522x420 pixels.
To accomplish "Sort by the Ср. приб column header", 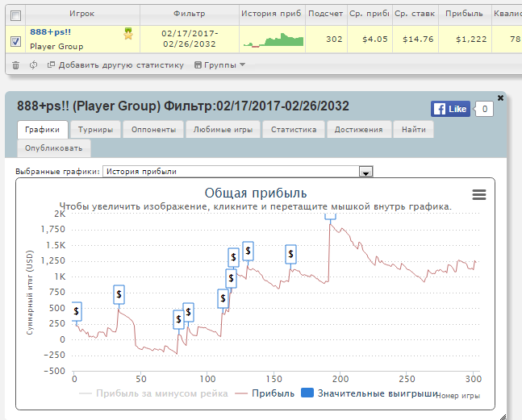I will pyautogui.click(x=370, y=14).
